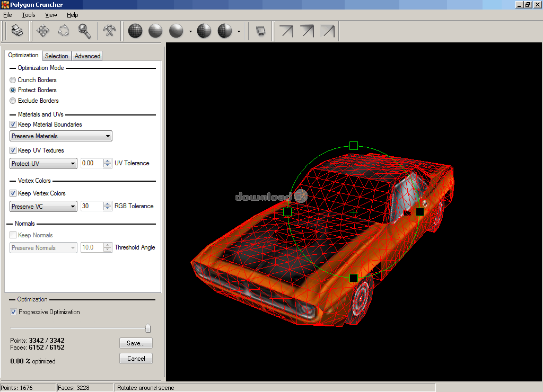Viewport: 543px width, 392px height.
Task: Click the second diagonal arrow toolbar icon
Action: point(307,31)
